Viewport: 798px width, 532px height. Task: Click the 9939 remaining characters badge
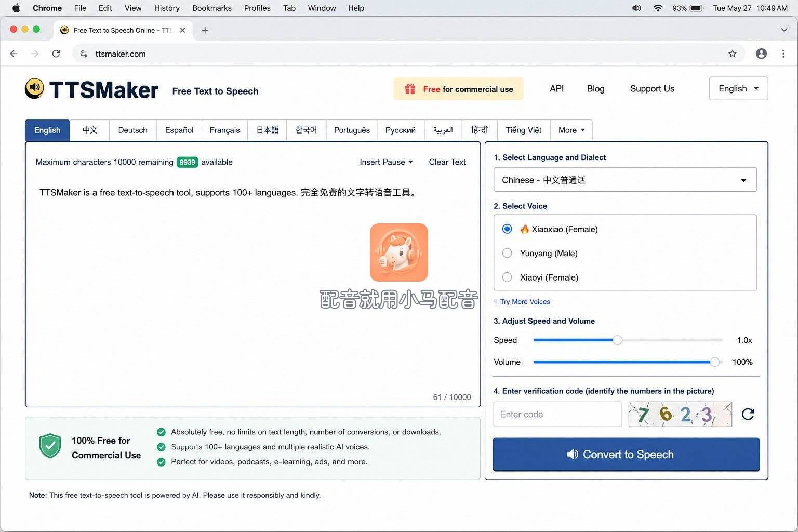(x=187, y=162)
